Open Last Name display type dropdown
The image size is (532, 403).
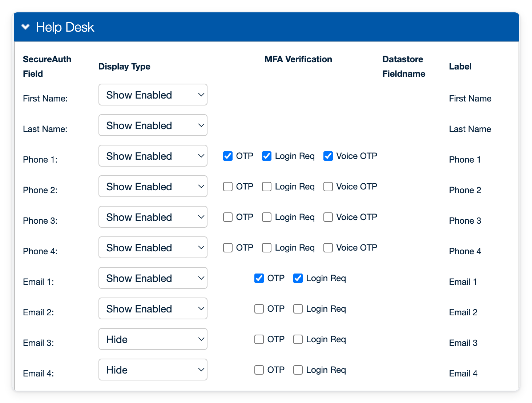point(153,125)
